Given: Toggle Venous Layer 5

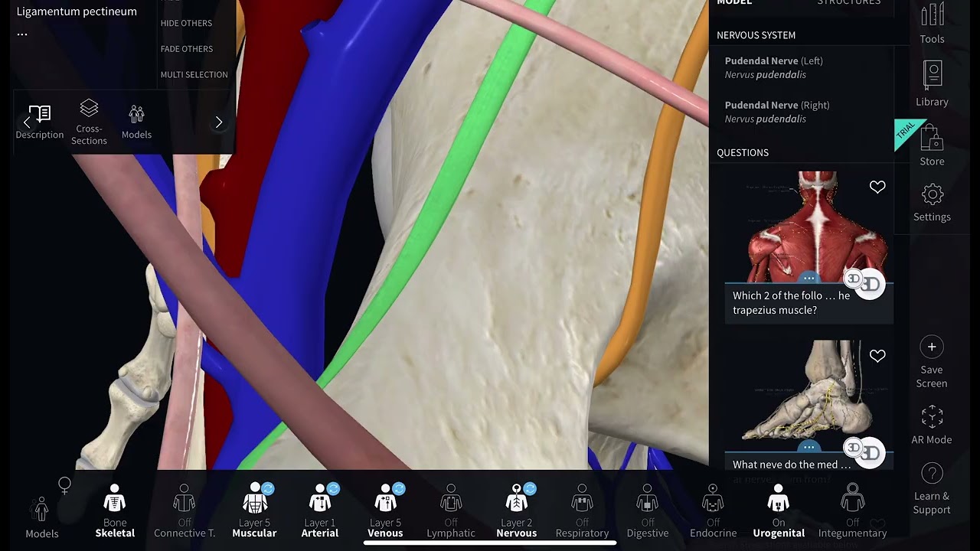Looking at the screenshot, I should click(385, 510).
